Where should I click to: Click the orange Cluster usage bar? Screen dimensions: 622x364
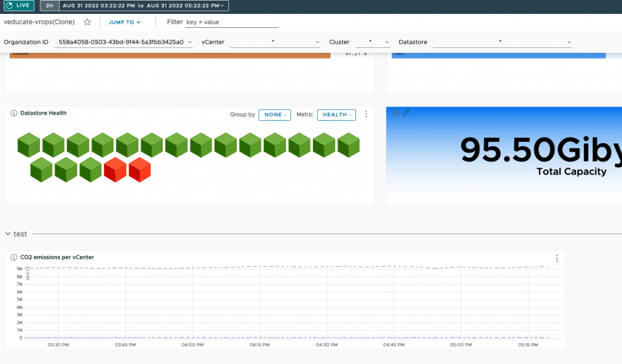click(170, 55)
